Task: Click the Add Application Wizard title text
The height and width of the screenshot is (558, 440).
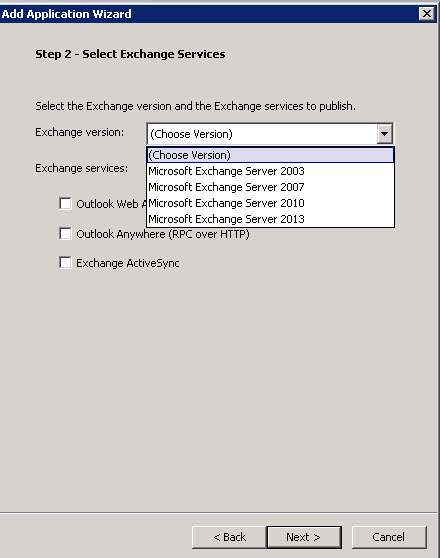Action: [x=67, y=14]
